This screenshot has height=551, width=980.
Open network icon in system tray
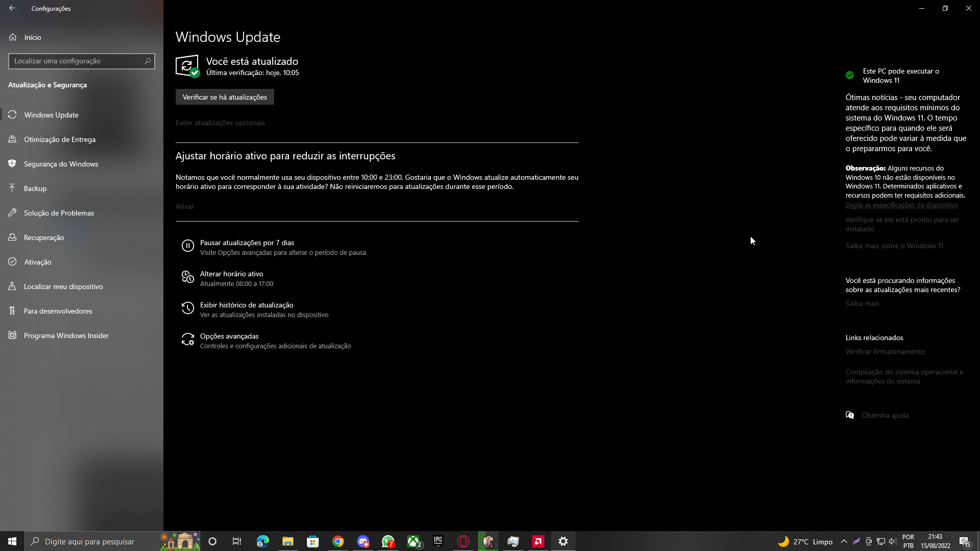click(881, 541)
